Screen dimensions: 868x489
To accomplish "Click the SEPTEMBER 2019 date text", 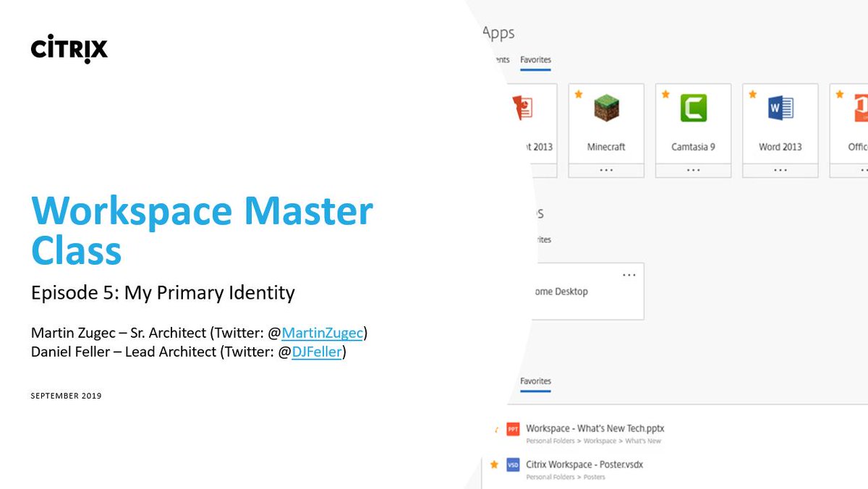I will tap(66, 396).
